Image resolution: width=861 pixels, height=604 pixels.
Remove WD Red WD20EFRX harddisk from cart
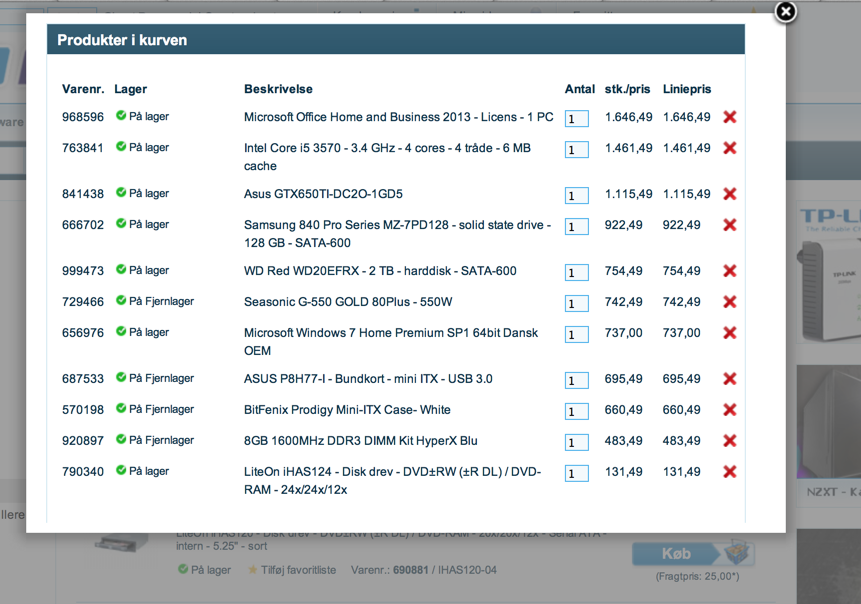point(730,271)
